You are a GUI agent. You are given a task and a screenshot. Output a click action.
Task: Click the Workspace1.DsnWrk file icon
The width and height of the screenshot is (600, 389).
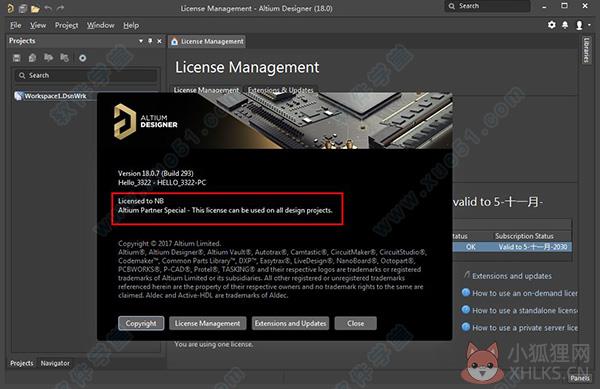(x=18, y=96)
